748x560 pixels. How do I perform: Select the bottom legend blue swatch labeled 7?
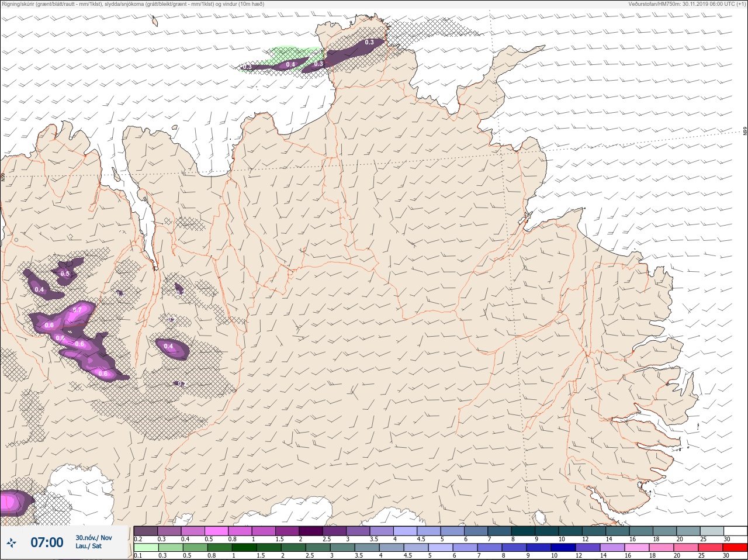tap(490, 548)
